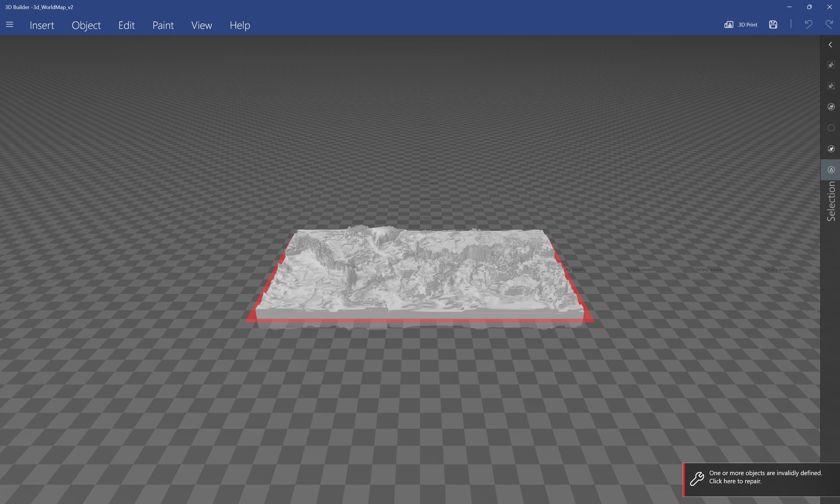
Task: Minimize the 3D Builder window
Action: (789, 7)
